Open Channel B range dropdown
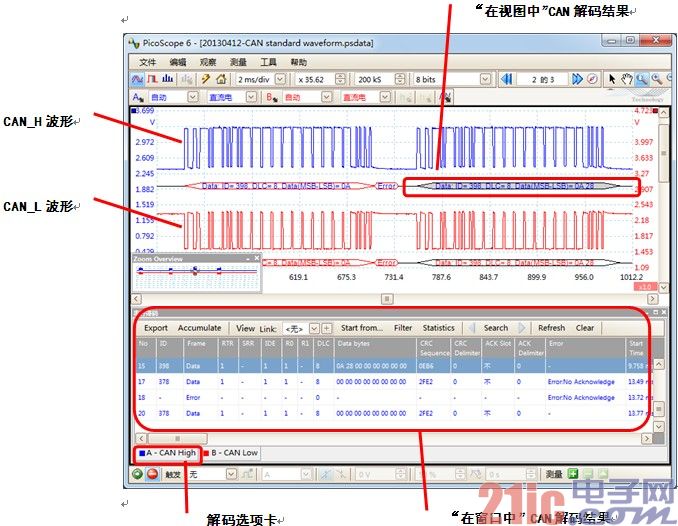Image resolution: width=678 pixels, height=526 pixels. (326, 97)
